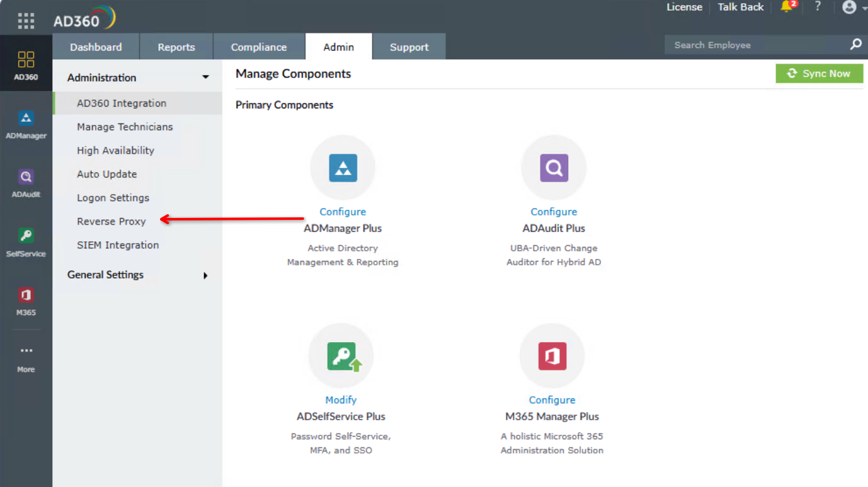
Task: Click the M365 Manager Plus component icon
Action: (552, 356)
